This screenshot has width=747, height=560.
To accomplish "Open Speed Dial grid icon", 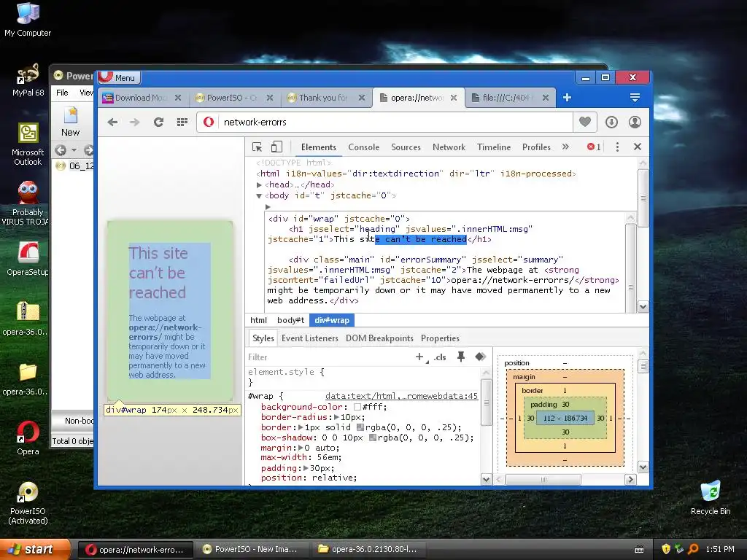I will 182,122.
